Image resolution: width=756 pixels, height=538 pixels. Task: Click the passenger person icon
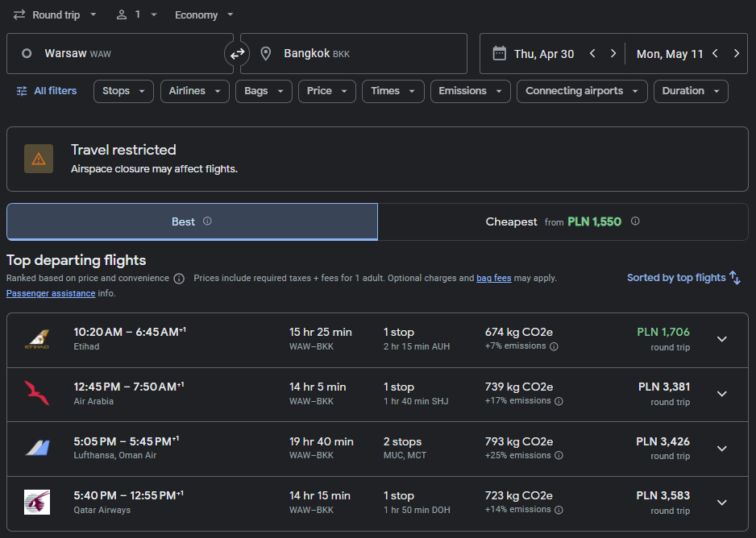tap(122, 15)
